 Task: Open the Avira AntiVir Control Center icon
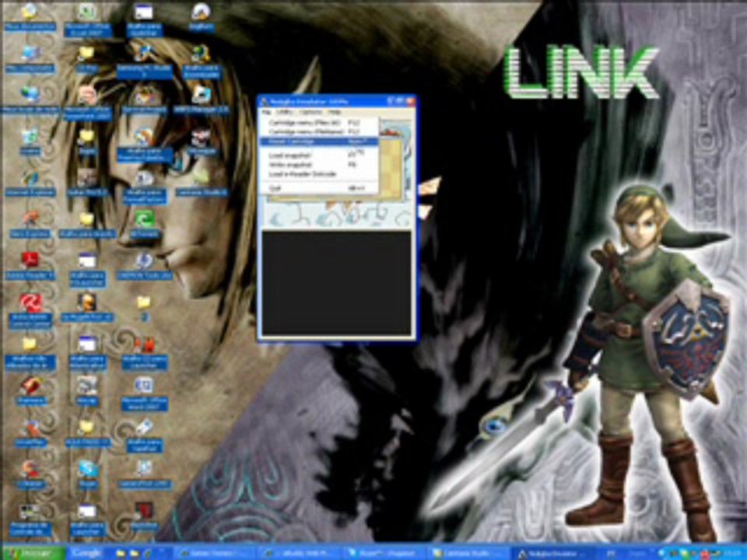30,310
